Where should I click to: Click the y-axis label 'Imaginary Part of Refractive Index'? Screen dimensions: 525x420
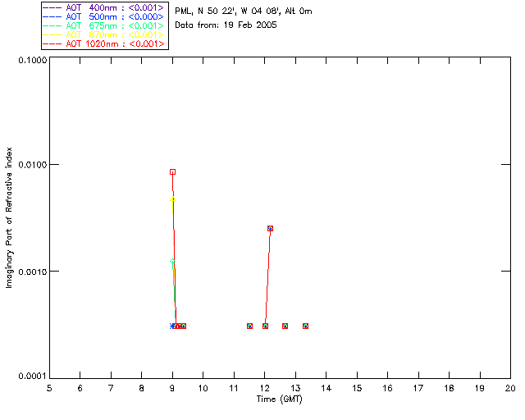point(9,217)
